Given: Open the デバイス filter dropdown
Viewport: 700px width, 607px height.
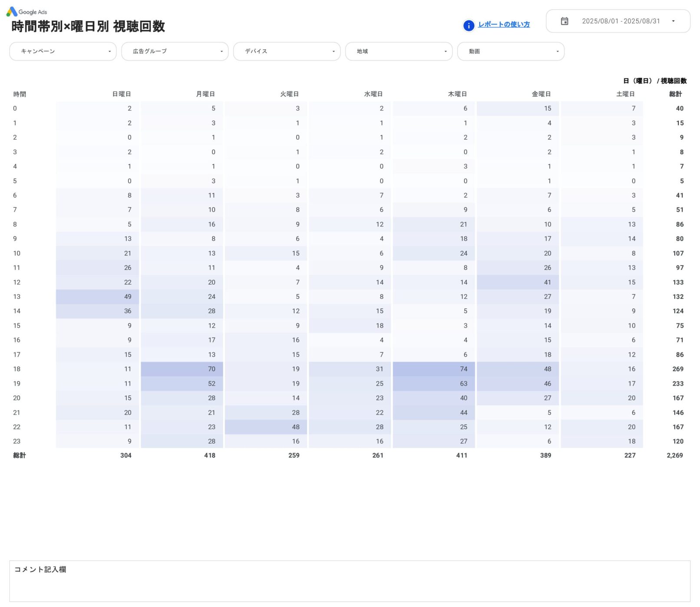Looking at the screenshot, I should [x=287, y=51].
